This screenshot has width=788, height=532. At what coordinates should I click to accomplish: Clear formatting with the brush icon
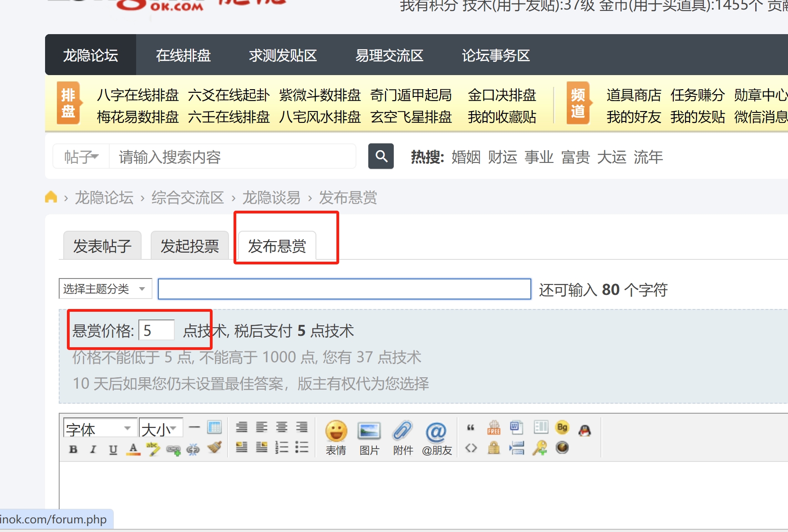pos(214,448)
